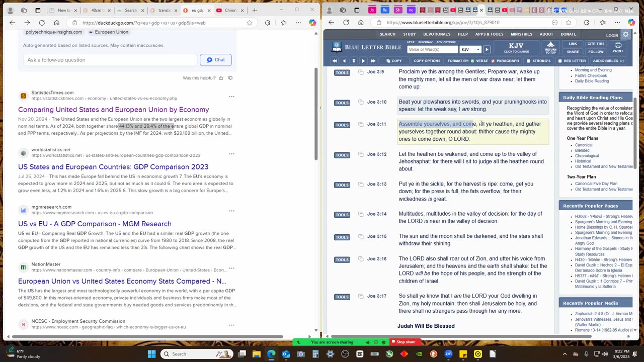Refresh the DuckDuckGo browser page
The image size is (644, 362).
42,23
